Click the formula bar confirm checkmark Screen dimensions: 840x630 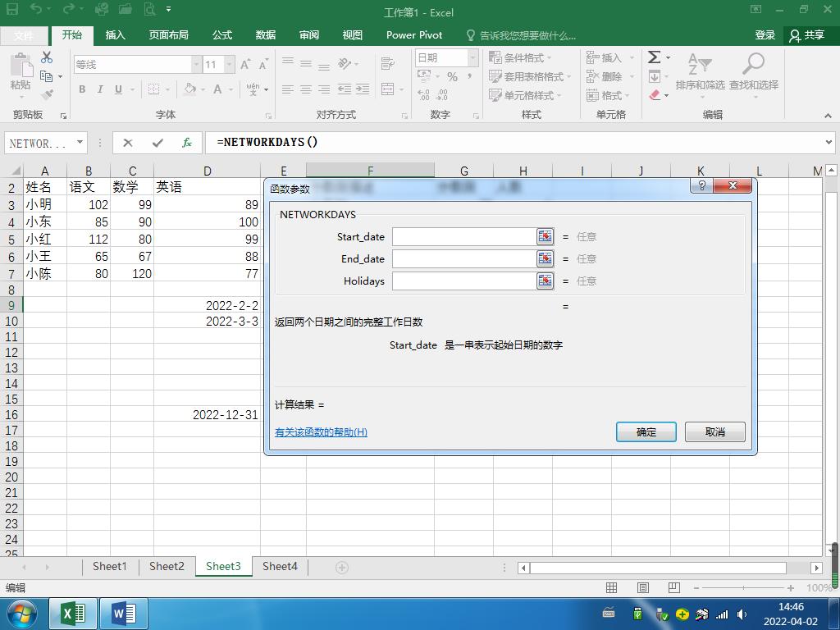click(157, 143)
